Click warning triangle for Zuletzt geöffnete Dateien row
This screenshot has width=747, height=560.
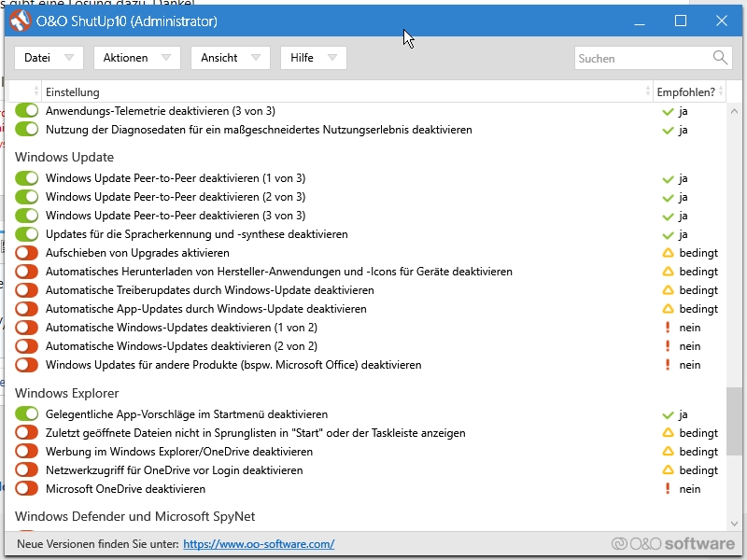668,433
